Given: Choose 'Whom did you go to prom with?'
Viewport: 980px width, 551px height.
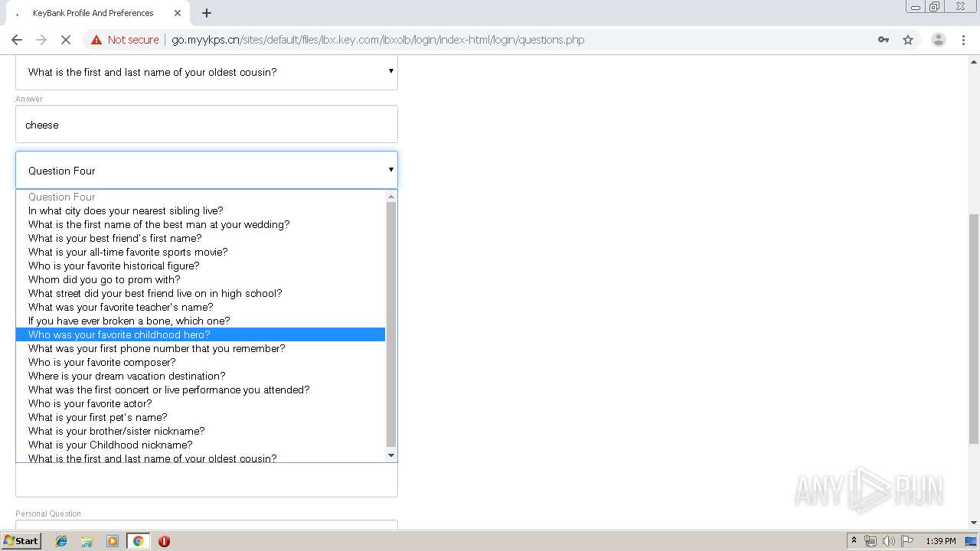Looking at the screenshot, I should [x=201, y=279].
